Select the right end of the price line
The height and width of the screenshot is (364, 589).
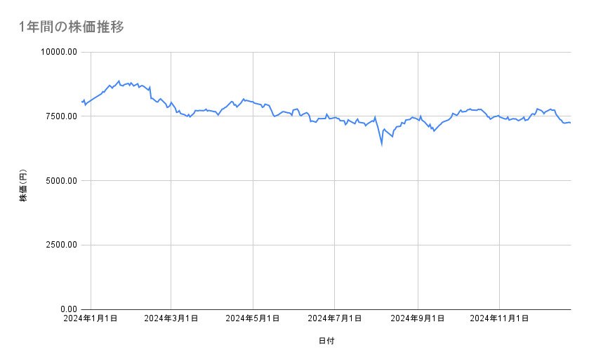(570, 123)
